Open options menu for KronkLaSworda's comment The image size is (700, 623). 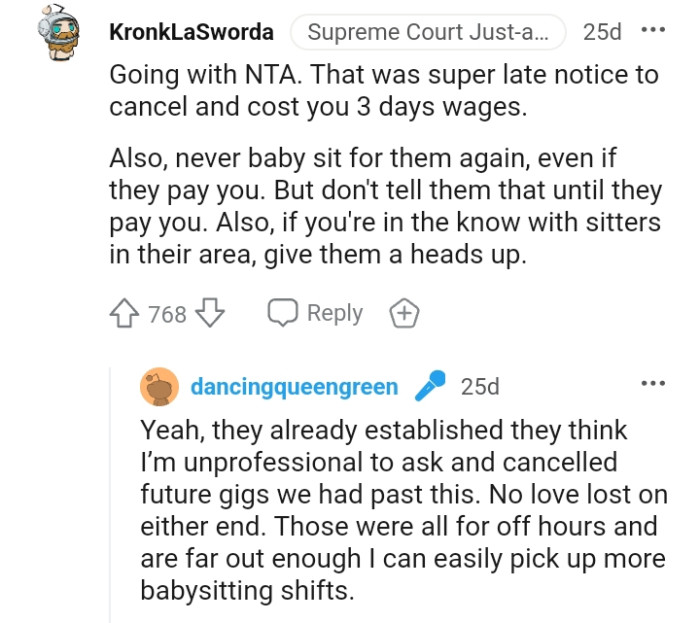point(653,31)
